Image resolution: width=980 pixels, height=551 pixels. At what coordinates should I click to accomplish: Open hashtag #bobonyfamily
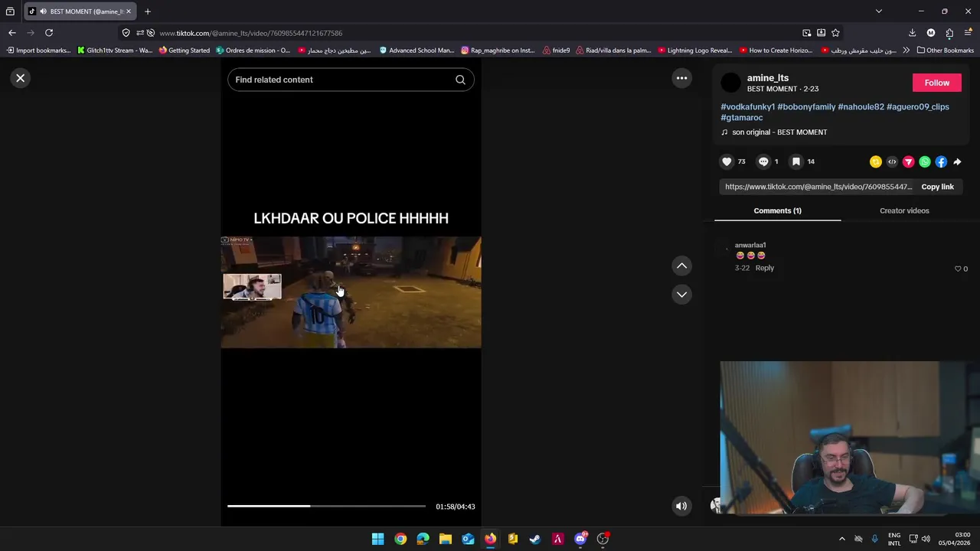pyautogui.click(x=806, y=107)
